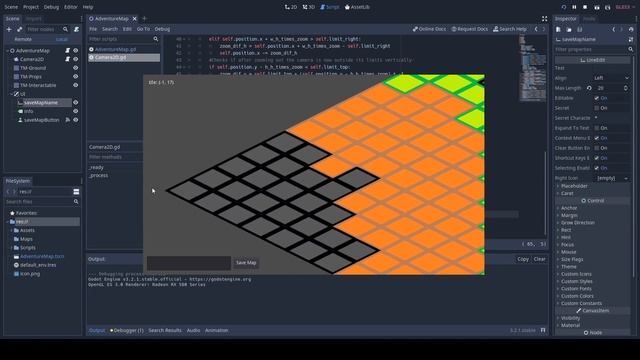Open Online Docs link
Viewport: 640px width, 360px height.
point(429,29)
